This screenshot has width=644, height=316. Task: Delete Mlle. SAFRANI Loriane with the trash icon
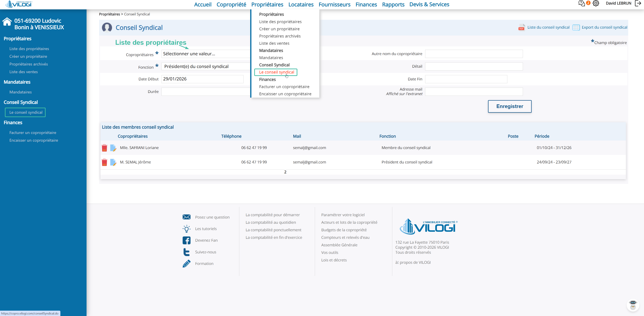click(104, 148)
